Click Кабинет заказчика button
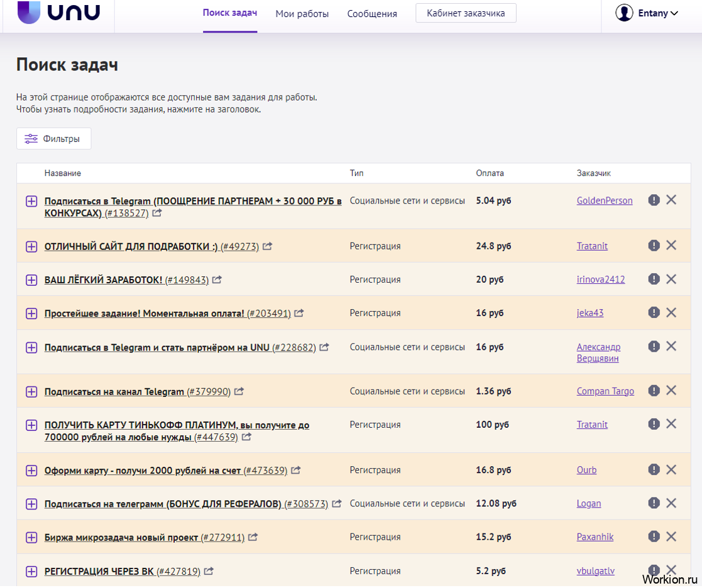The height and width of the screenshot is (588, 702). pyautogui.click(x=466, y=13)
